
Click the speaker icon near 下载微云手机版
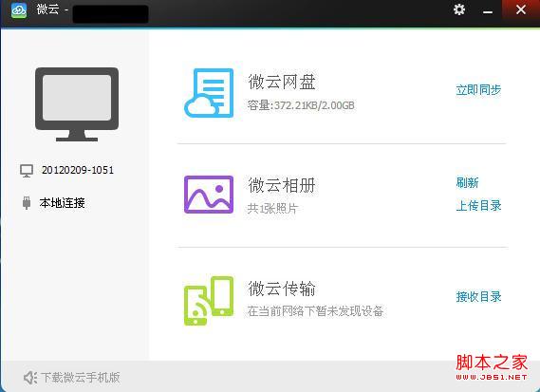coord(30,378)
